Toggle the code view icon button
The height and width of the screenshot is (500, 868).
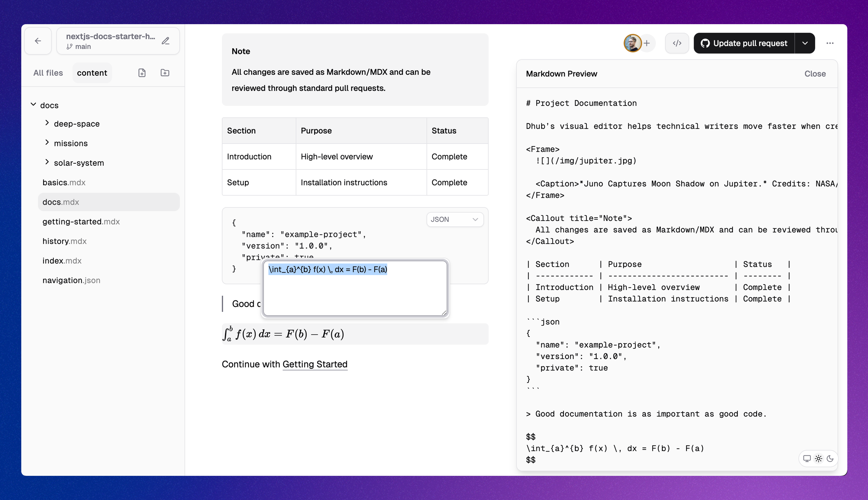[x=677, y=43]
